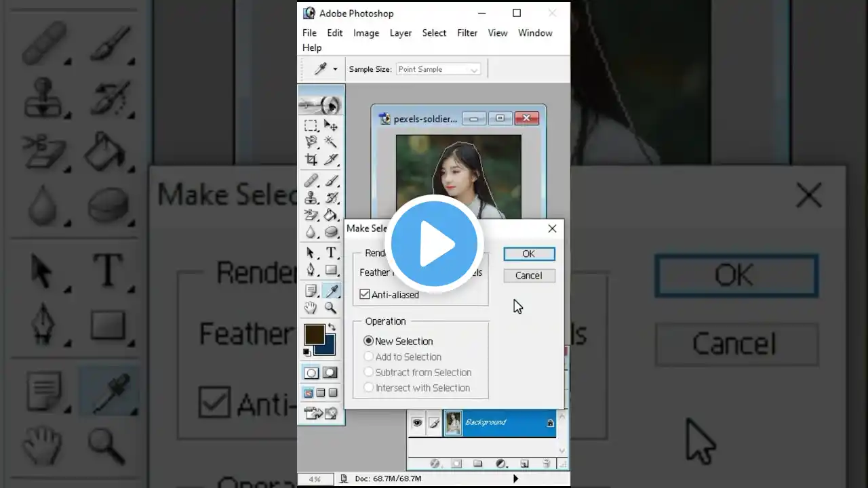
Task: Select the Zoom magnifier tool
Action: coord(331,308)
